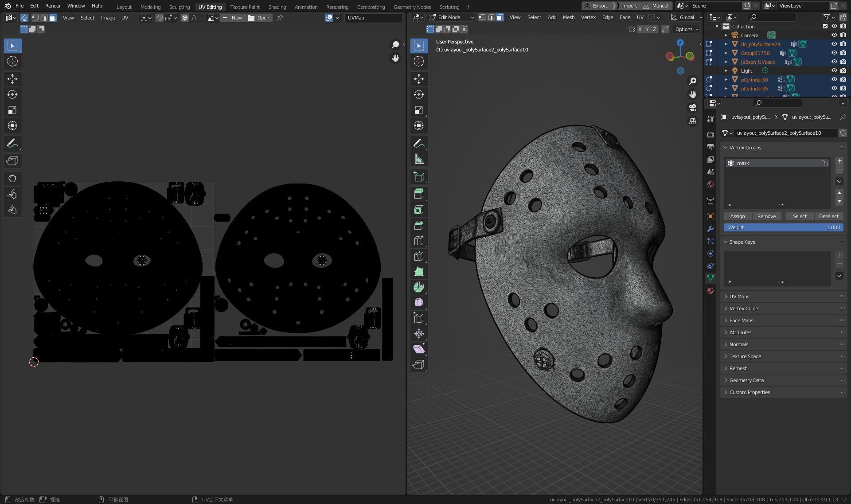Collapse the Vertex Groups panel
Screen dimensions: 851x504
pyautogui.click(x=745, y=148)
